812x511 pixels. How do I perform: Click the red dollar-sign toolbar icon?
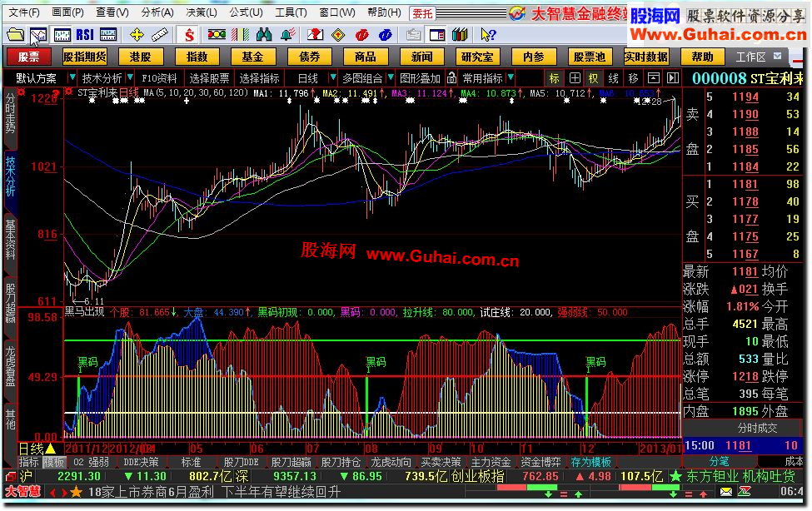[189, 35]
